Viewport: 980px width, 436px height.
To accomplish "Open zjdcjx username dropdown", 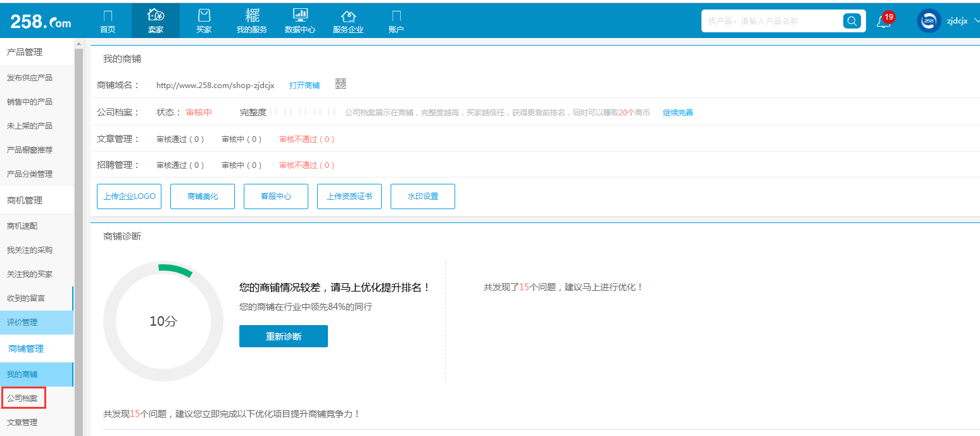I will [962, 21].
